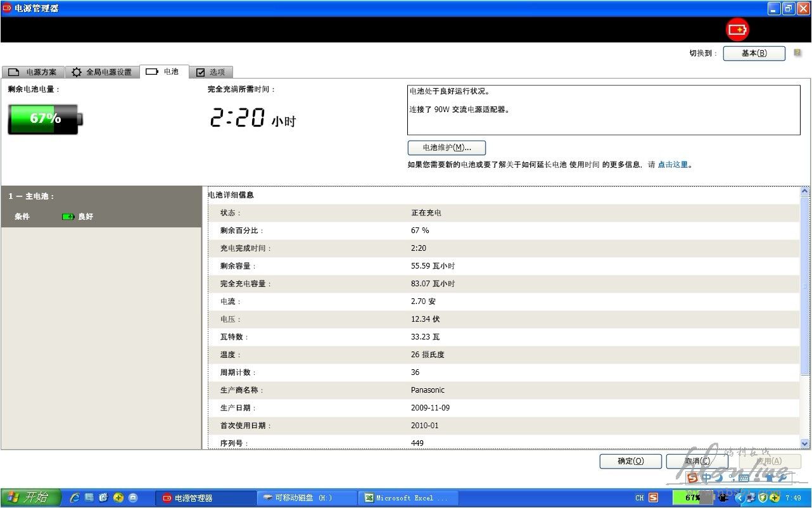Switch to basic view with 基本(B) button

(x=754, y=53)
